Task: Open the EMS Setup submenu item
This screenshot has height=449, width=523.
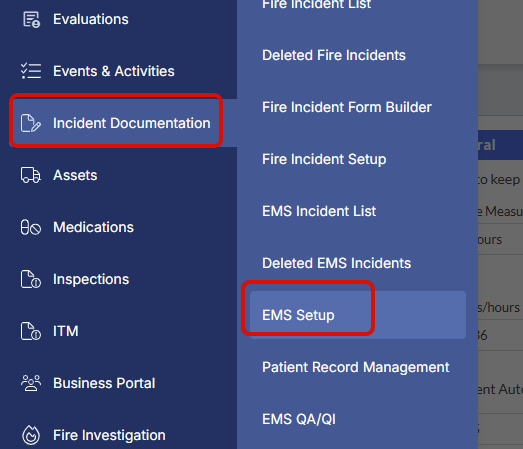Action: tap(358, 315)
